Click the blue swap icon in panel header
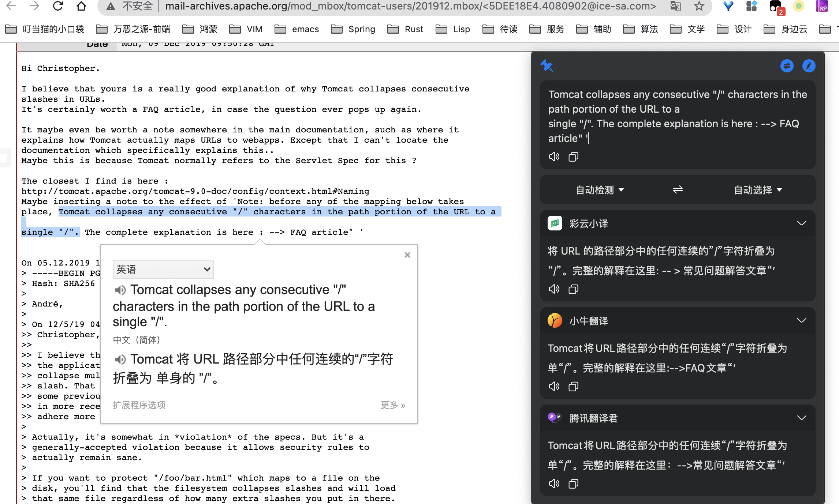The width and height of the screenshot is (839, 504). [x=787, y=66]
